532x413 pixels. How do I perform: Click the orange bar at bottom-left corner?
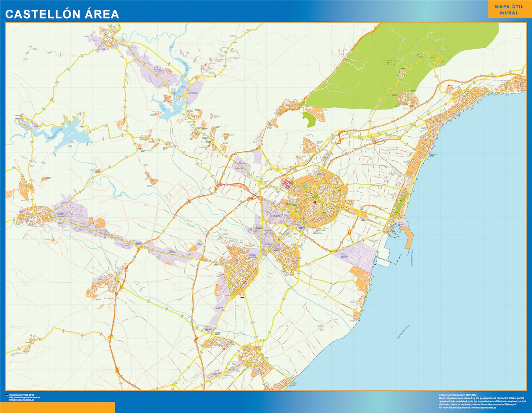tap(57, 407)
